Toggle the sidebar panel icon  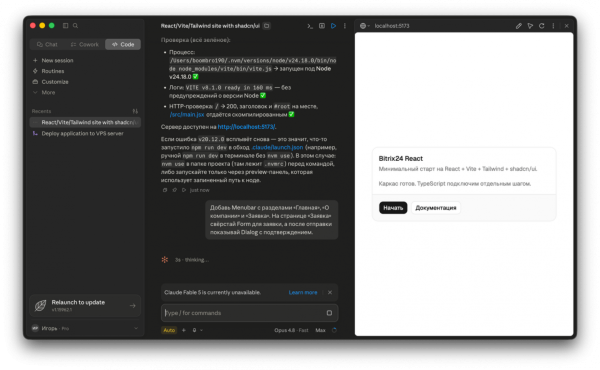click(65, 26)
